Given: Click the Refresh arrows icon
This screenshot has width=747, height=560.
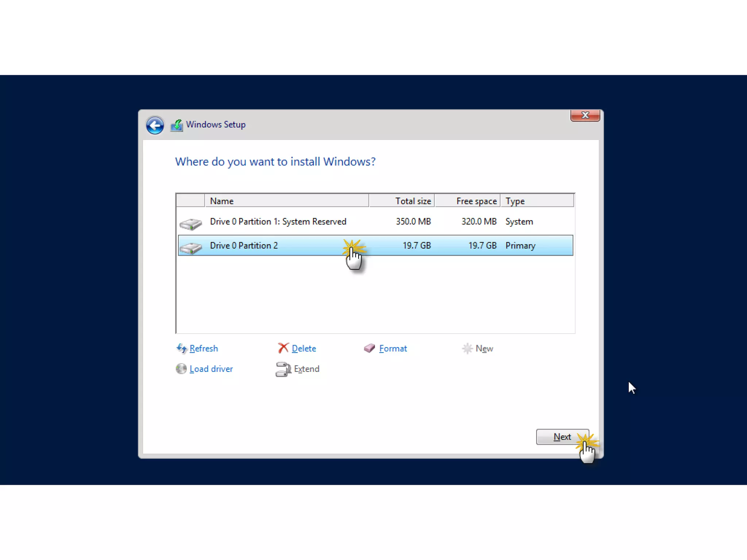Looking at the screenshot, I should [181, 349].
